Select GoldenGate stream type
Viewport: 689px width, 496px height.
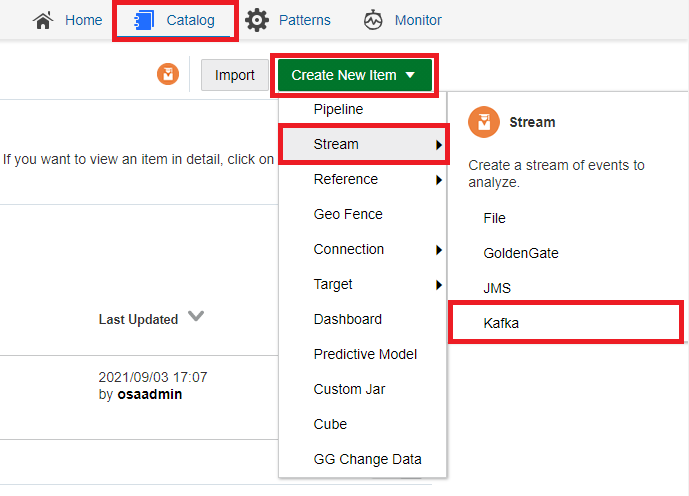click(520, 253)
